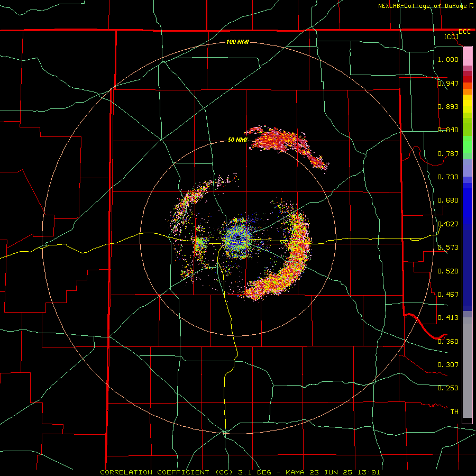Click the 0.573 color scale value
Image resolution: width=476 pixels, height=476 pixels.
coord(448,248)
